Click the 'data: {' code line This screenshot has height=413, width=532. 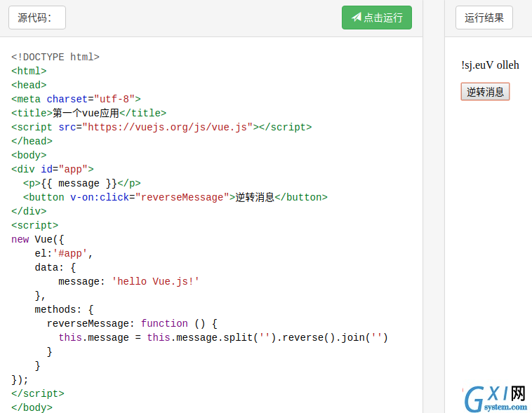[55, 268]
